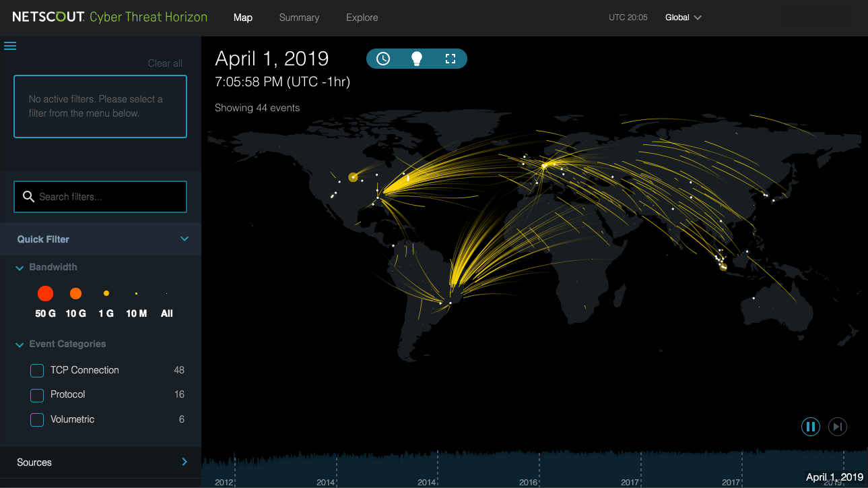Click the NETSCOUT Cyber Threat Horizon logo
Image resolution: width=868 pixels, height=488 pixels.
[x=110, y=18]
